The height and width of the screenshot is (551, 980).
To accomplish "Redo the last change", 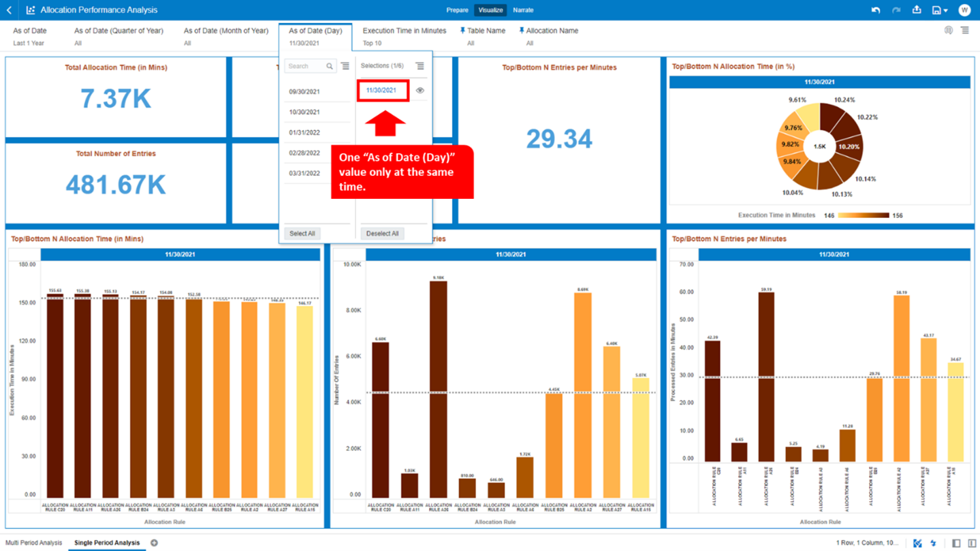I will [896, 10].
